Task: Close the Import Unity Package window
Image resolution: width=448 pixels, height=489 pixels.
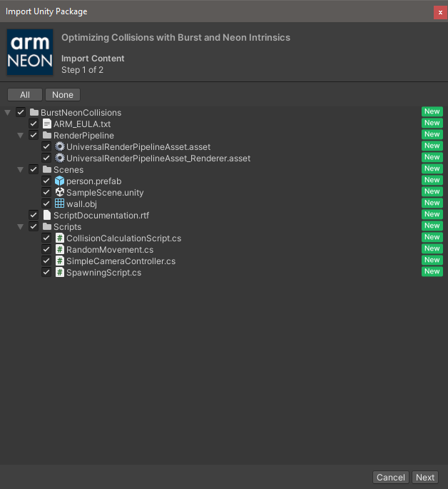Action: click(440, 12)
